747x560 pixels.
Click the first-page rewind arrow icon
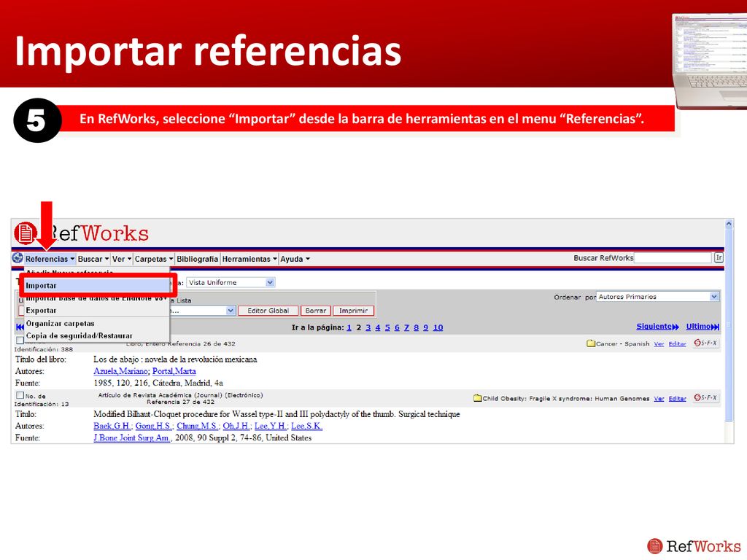coord(20,327)
